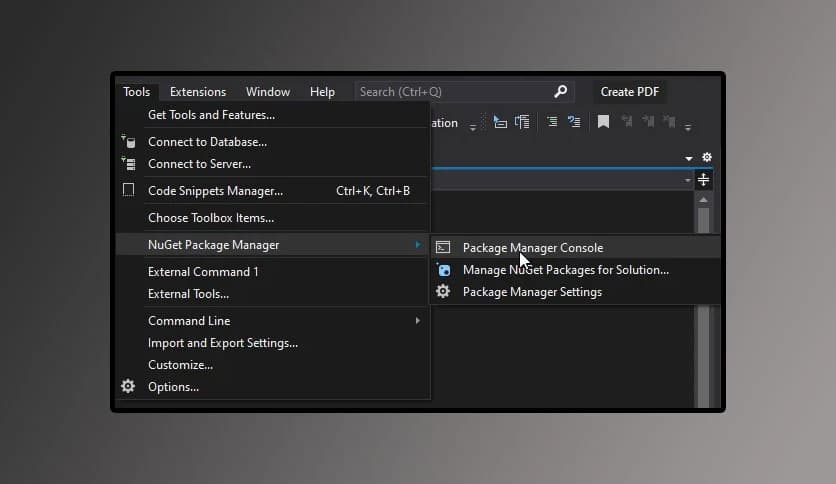Click the Connect to Server icon
Viewport: 836px width, 484px height.
(128, 164)
